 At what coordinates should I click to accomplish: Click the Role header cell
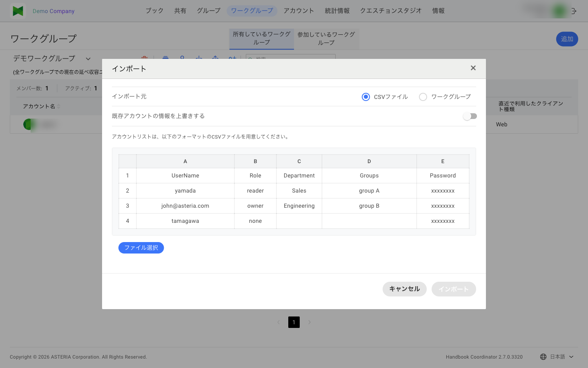point(256,176)
